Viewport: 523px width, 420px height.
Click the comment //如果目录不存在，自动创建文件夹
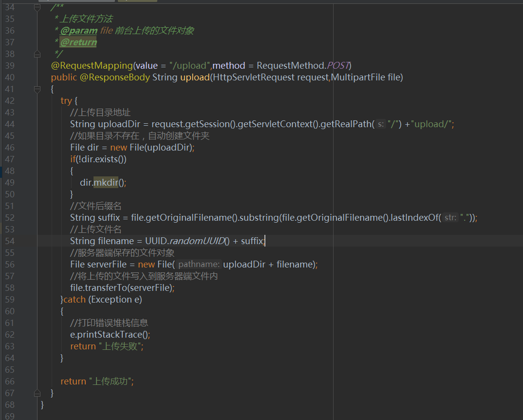(140, 136)
